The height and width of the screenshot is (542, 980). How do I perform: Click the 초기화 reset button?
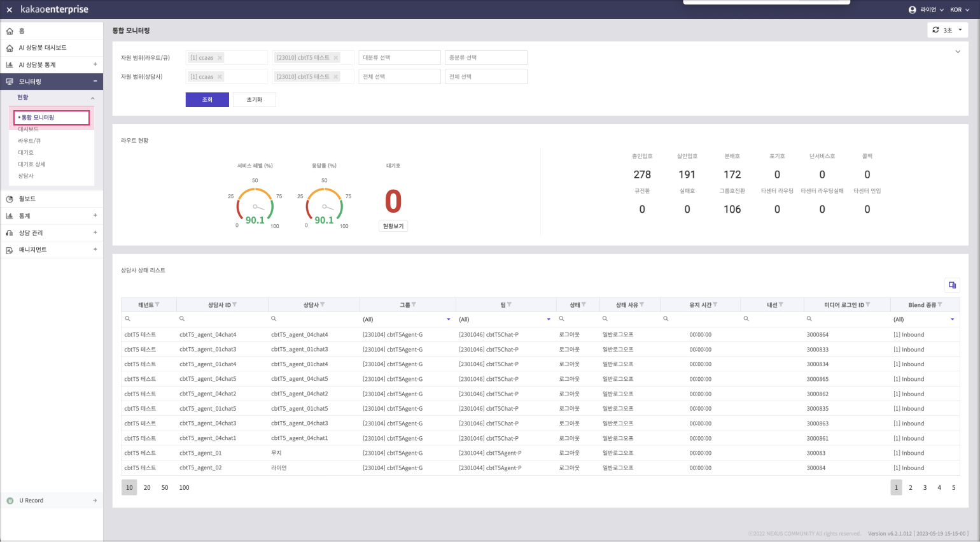[x=254, y=99]
